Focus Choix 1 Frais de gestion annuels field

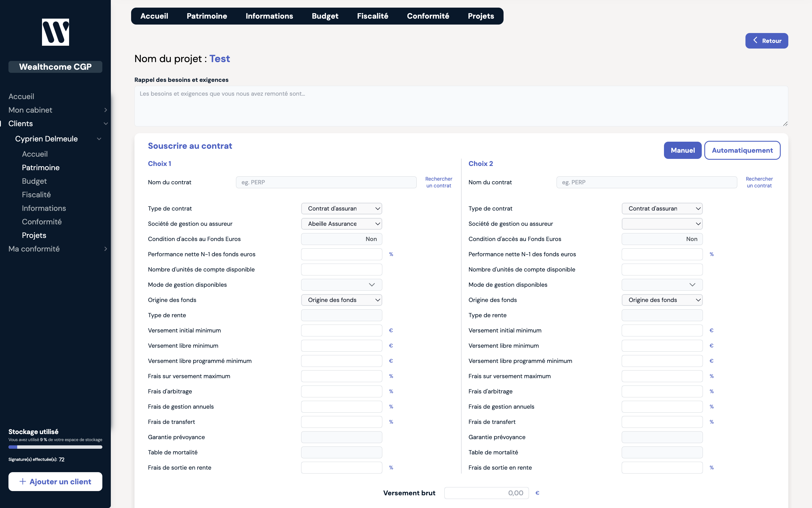342,406
